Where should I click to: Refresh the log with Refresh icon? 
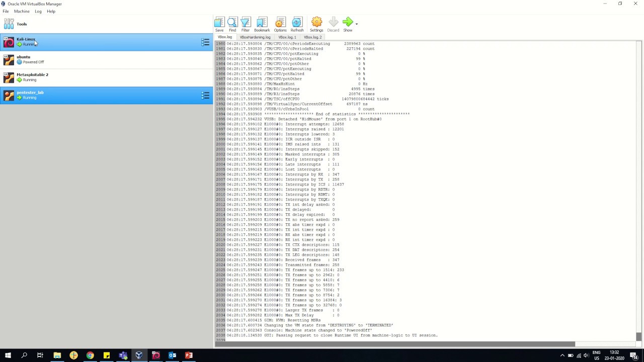coord(297,22)
